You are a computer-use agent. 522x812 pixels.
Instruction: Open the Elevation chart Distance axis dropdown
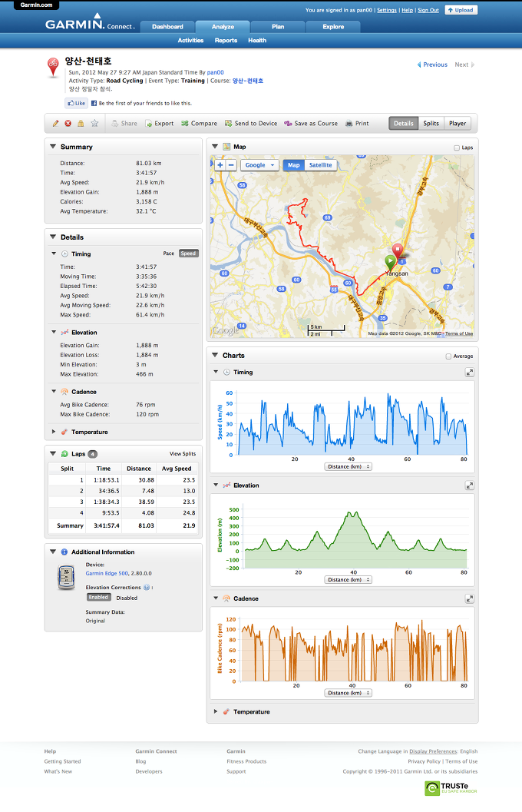(349, 579)
